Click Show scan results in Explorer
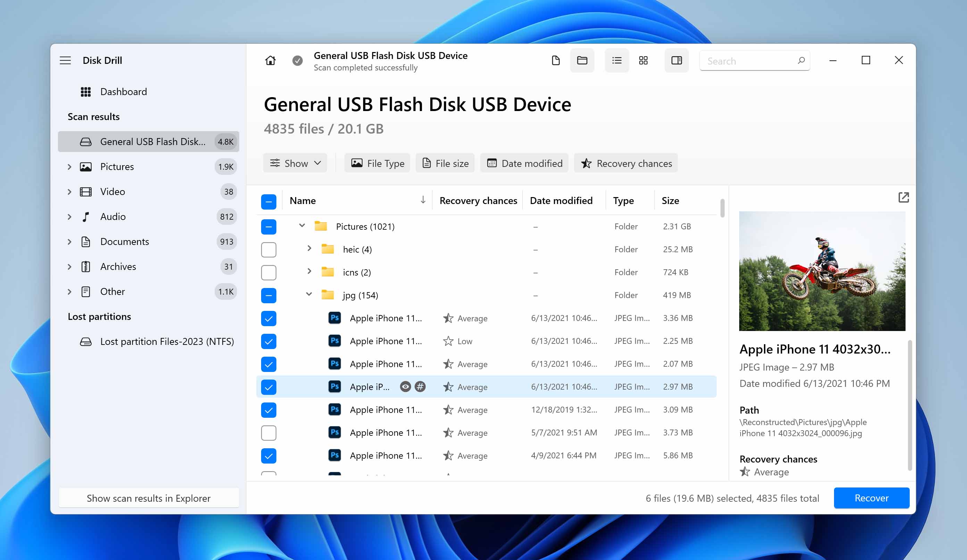 click(x=149, y=498)
